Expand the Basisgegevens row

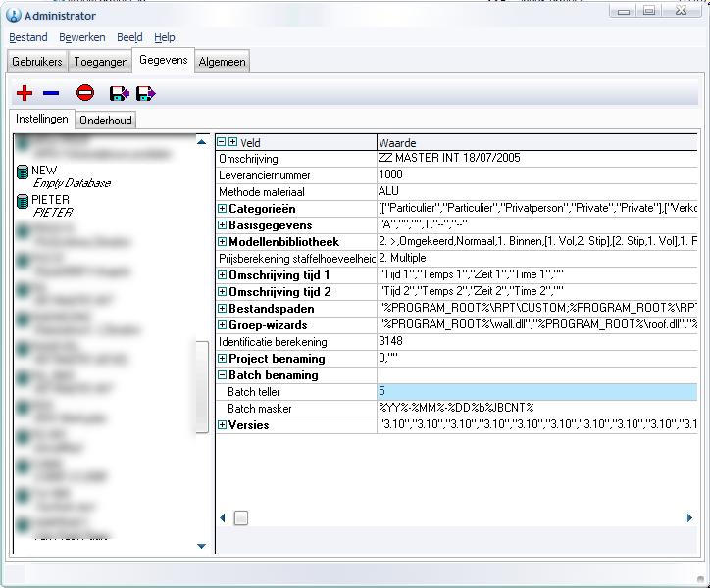(x=222, y=225)
